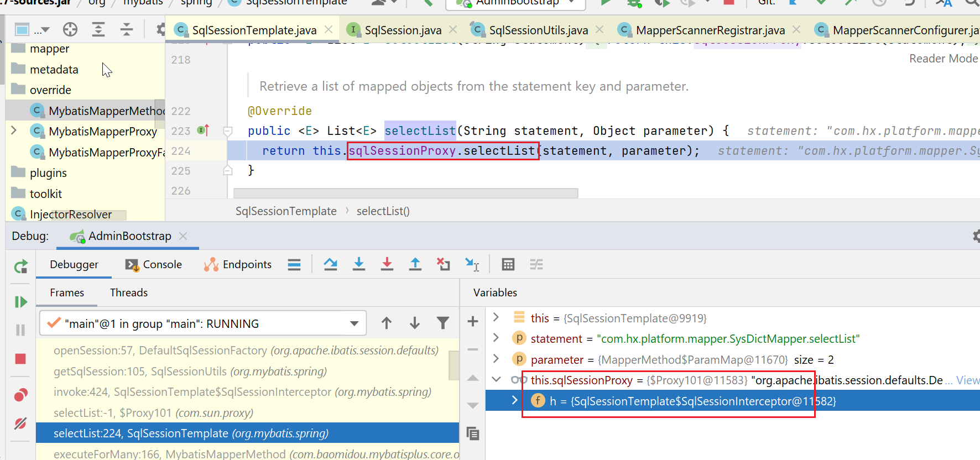Select the openSession:57 stack frame
The width and height of the screenshot is (980, 460).
pos(247,351)
